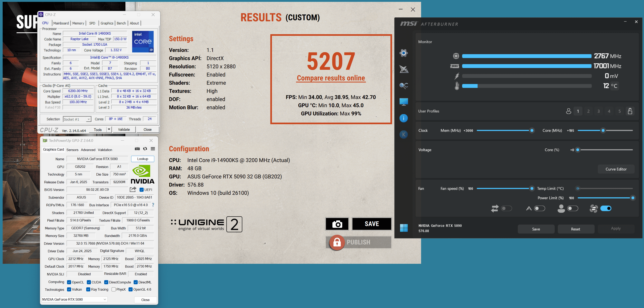Open MSI Afterburner settings gear
The height and width of the screenshot is (308, 644).
pos(404,53)
